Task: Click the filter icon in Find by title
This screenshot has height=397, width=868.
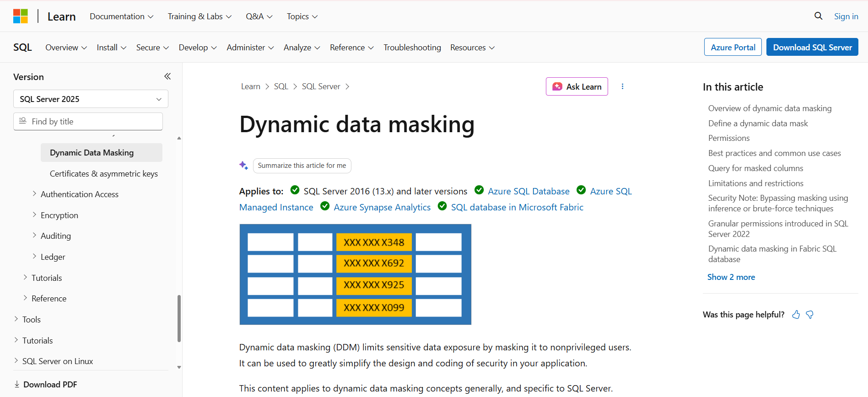Action: [x=22, y=121]
